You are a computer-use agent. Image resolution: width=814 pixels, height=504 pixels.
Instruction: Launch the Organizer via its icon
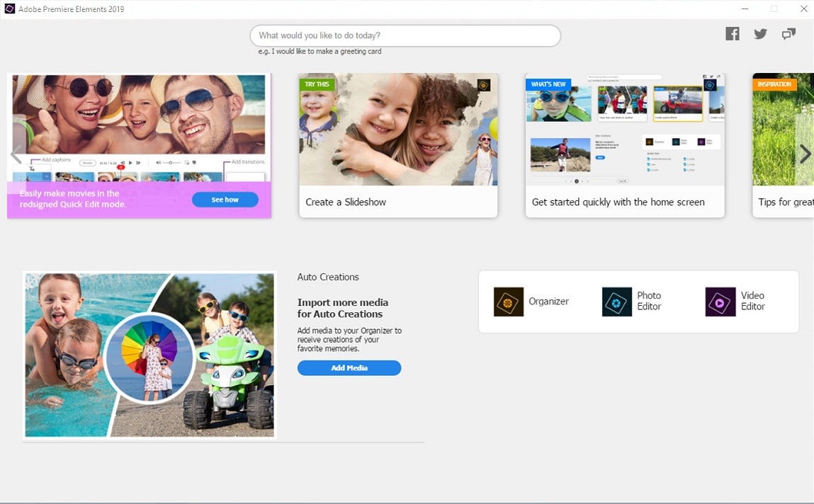point(507,301)
